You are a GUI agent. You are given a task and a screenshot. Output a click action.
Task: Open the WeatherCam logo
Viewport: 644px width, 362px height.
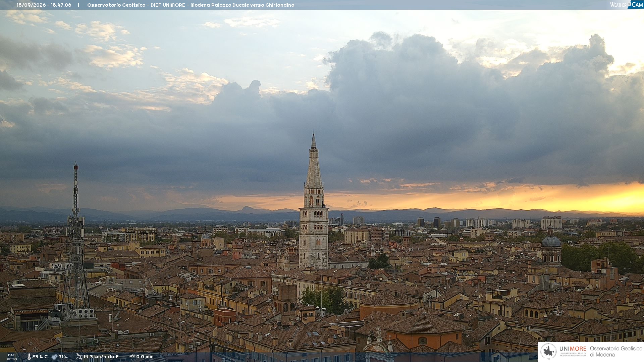(627, 5)
